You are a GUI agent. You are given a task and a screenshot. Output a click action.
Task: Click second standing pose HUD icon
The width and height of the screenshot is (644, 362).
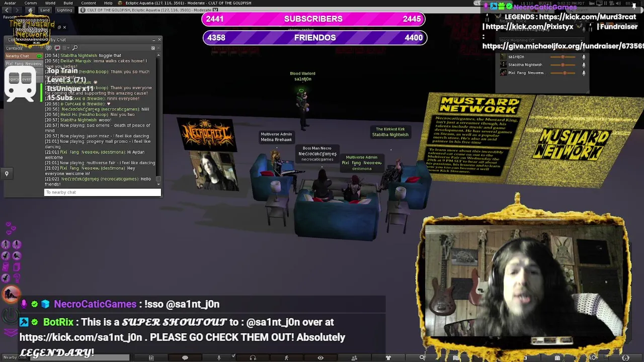click(x=17, y=244)
